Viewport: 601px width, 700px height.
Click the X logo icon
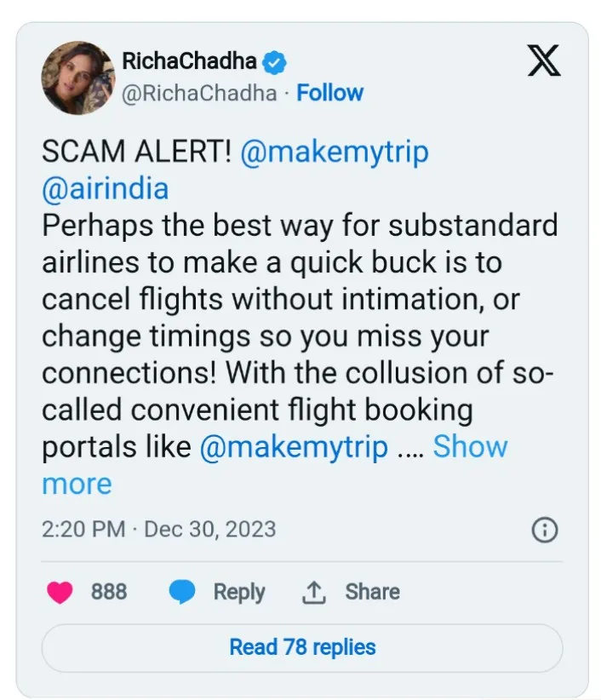pyautogui.click(x=544, y=60)
